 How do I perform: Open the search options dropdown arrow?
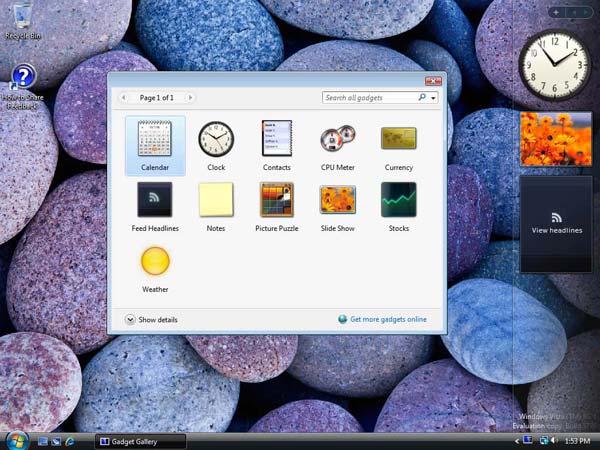click(434, 98)
